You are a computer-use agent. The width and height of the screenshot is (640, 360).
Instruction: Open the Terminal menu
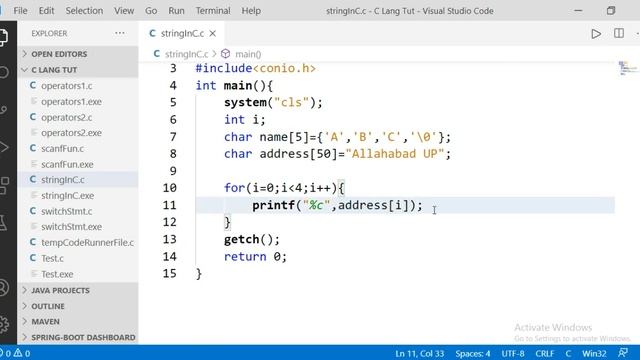tap(213, 11)
